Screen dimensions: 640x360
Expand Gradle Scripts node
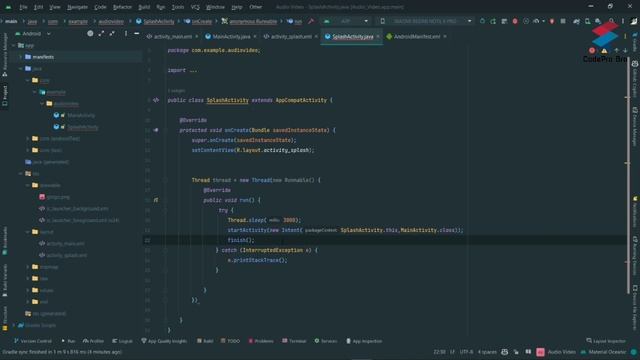click(14, 325)
